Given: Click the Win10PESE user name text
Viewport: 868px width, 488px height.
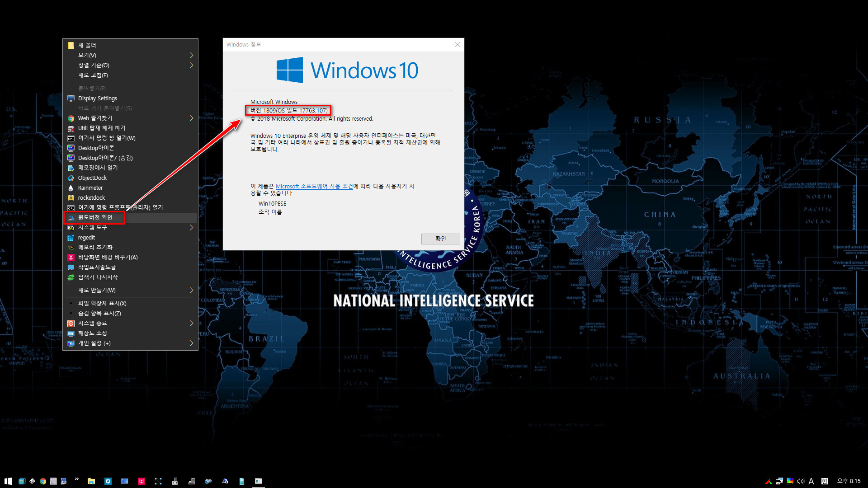Looking at the screenshot, I should (x=273, y=204).
